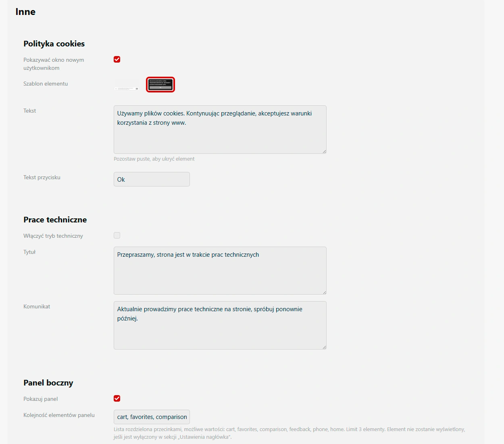Click the cookie consent text area
Viewport: 504px width, 444px height.
(x=220, y=129)
